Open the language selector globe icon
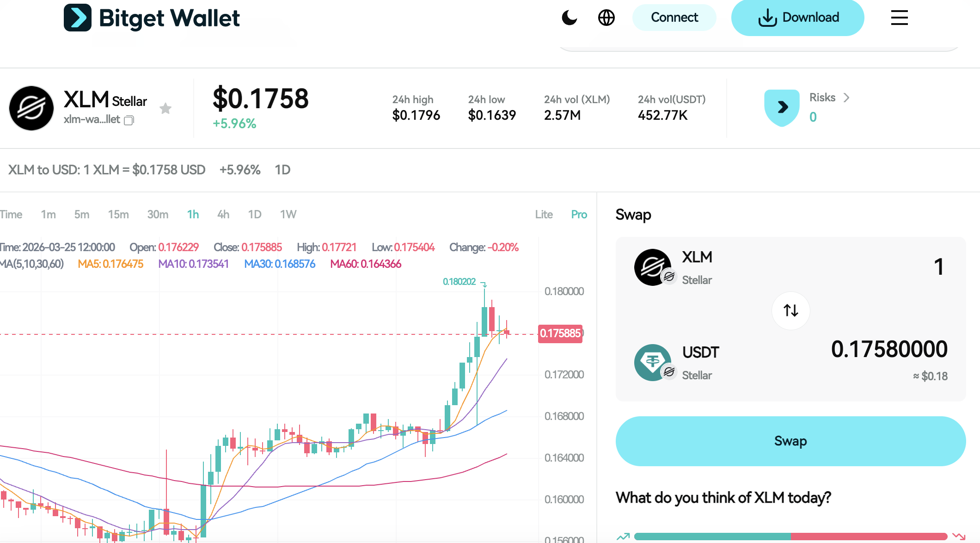 point(606,18)
